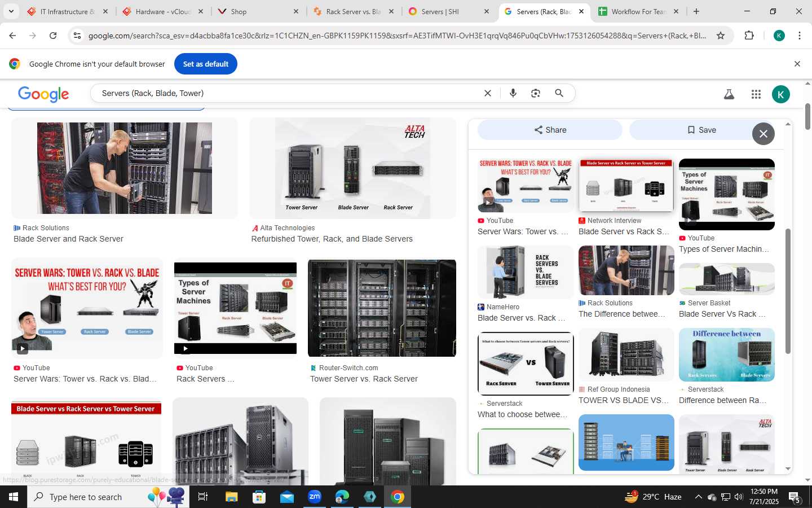This screenshot has height=508, width=812.
Task: Switch to the Workflow For Team tab
Action: (x=639, y=11)
